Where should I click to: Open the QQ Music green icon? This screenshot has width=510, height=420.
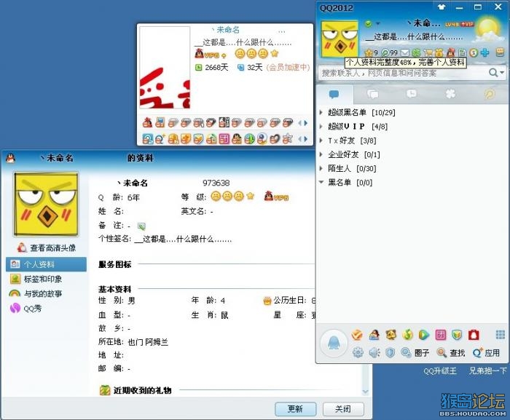tap(407, 335)
